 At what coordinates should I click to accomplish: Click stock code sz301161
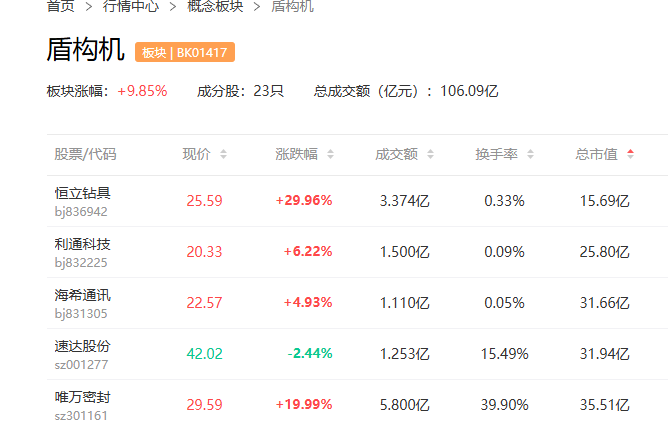pyautogui.click(x=81, y=416)
